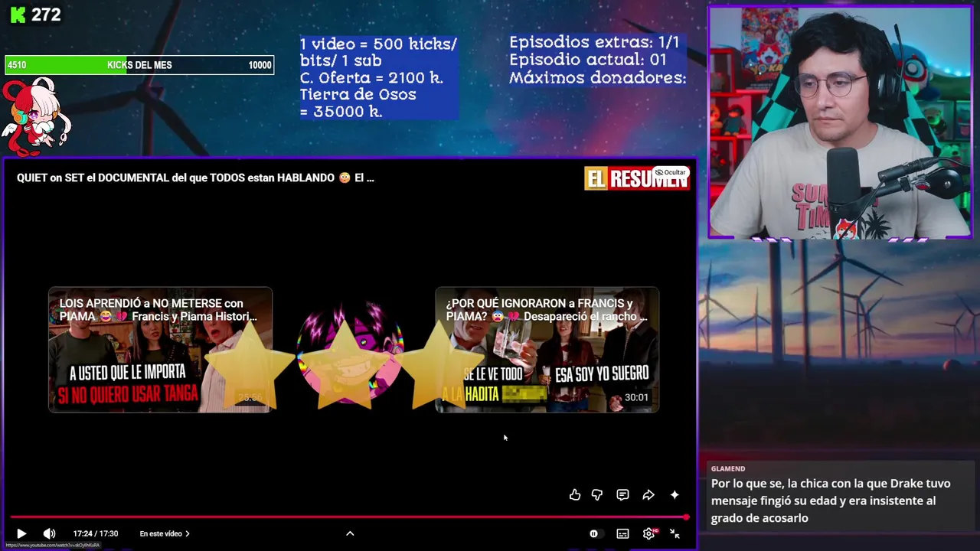Screen dimensions: 980x551
Task: Open 'LOIS APRENDIÓ a NO METERSE' suggested video
Action: (160, 350)
